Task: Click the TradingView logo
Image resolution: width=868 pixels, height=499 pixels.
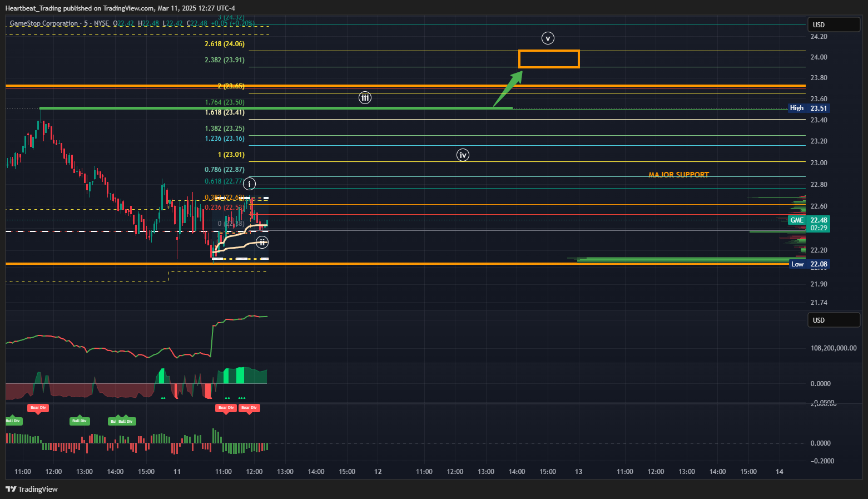Action: click(x=32, y=489)
